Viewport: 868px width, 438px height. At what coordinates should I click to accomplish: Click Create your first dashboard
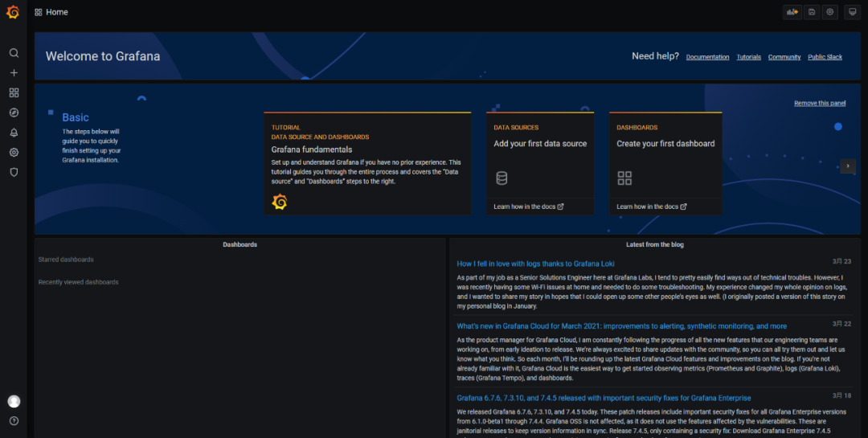coord(665,143)
